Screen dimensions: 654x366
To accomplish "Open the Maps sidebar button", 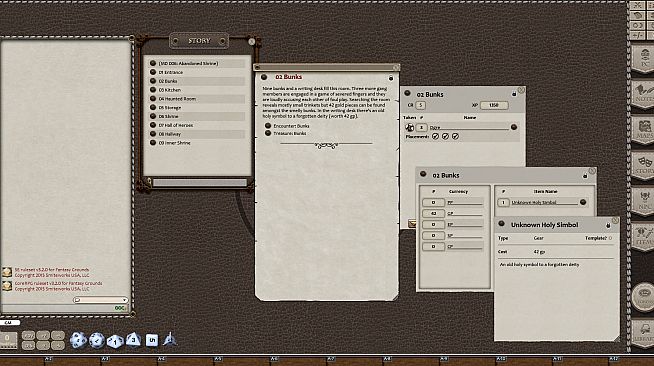I will 644,130.
